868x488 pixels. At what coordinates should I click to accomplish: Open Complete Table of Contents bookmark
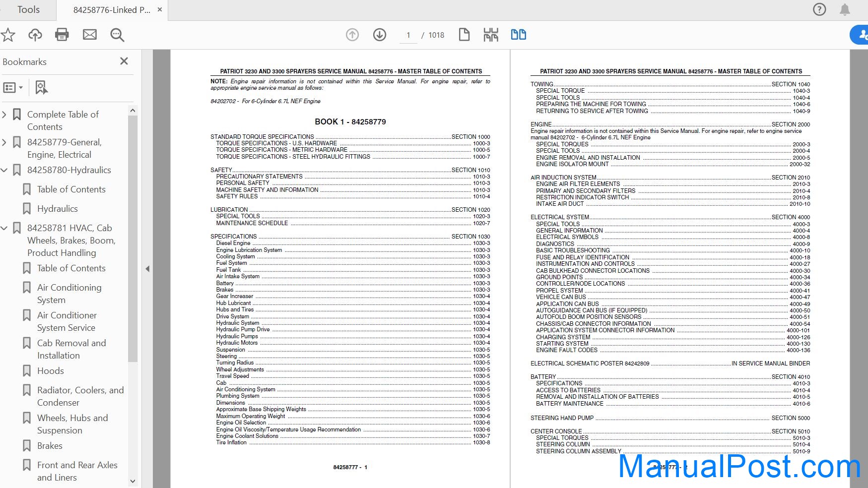pos(63,121)
